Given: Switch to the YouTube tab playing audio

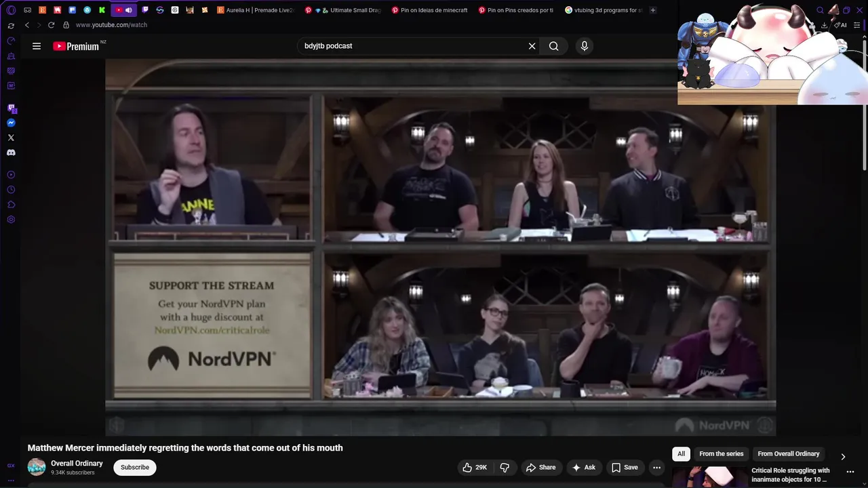Looking at the screenshot, I should (123, 10).
